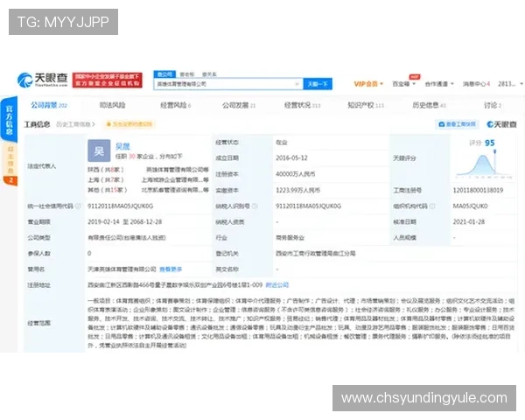Select the 查关系 search tab
This screenshot has height=420, width=525.
click(x=209, y=74)
